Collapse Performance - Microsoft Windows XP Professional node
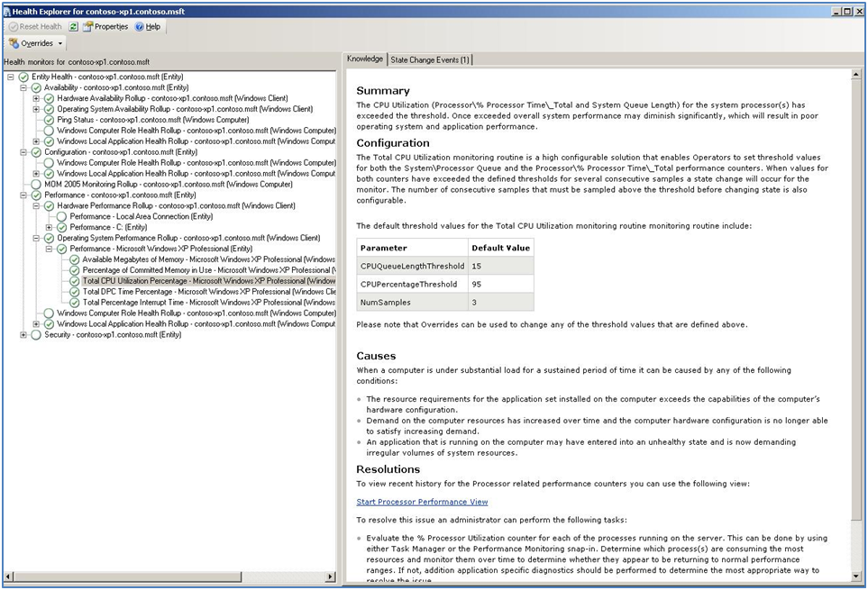The width and height of the screenshot is (868, 590). click(49, 249)
